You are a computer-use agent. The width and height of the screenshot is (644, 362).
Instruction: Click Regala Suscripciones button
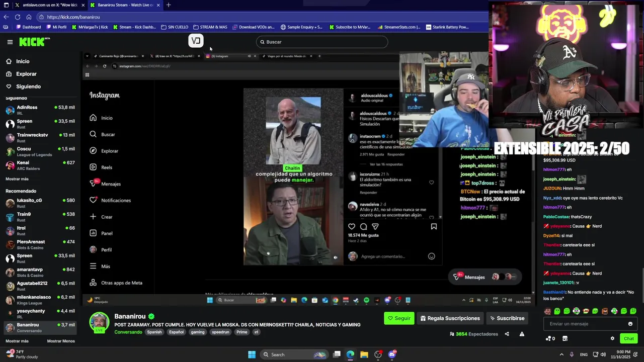(450, 318)
